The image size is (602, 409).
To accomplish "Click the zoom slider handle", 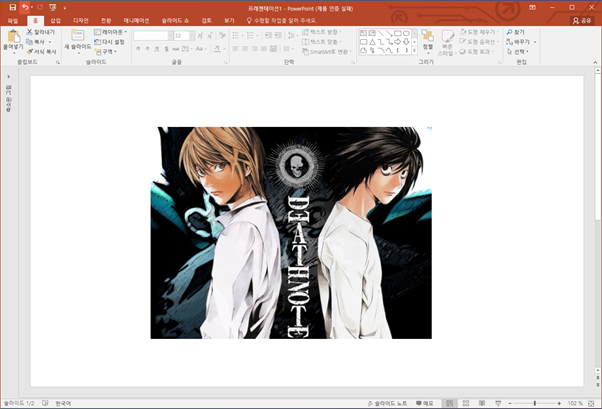I will (534, 403).
